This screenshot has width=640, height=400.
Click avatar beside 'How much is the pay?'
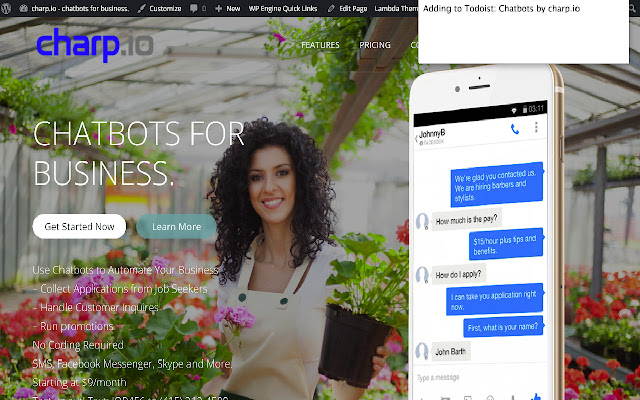click(x=422, y=222)
